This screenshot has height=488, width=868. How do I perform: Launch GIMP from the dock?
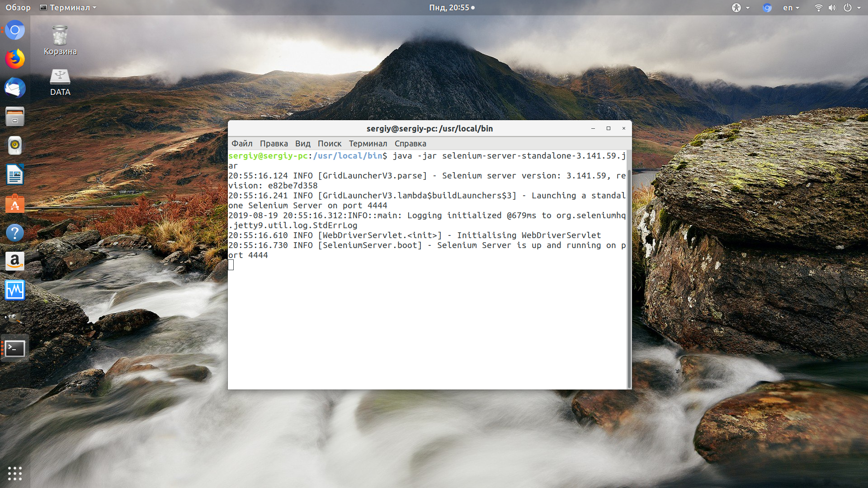15,319
